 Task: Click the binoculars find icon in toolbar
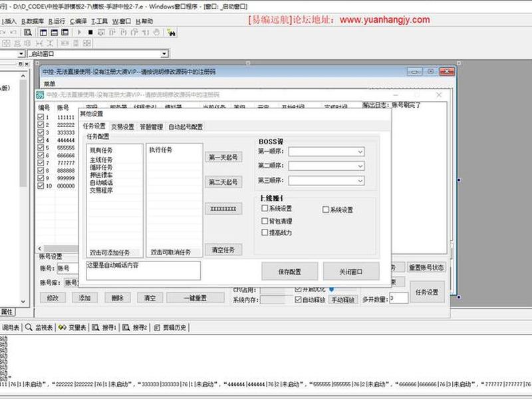point(172,33)
